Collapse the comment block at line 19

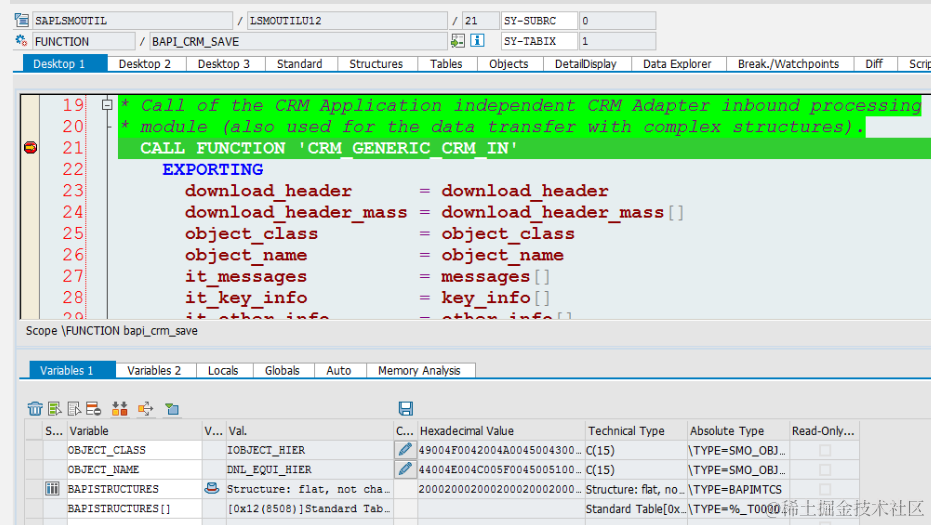(x=107, y=105)
